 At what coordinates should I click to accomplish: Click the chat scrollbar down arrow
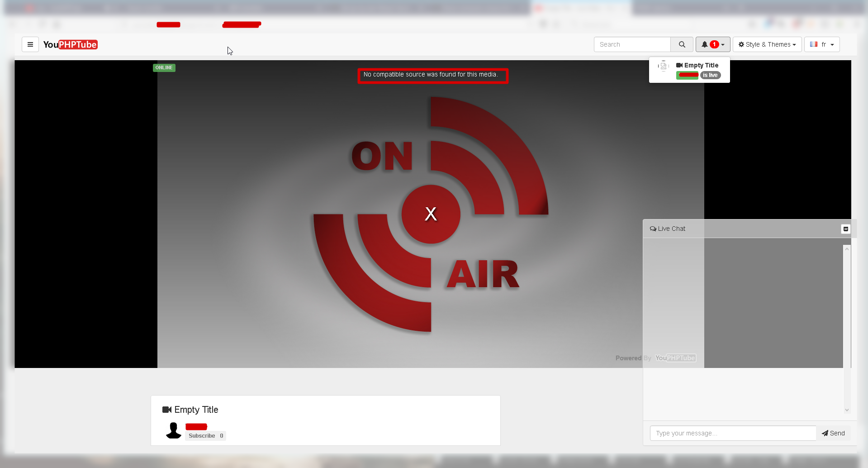847,410
